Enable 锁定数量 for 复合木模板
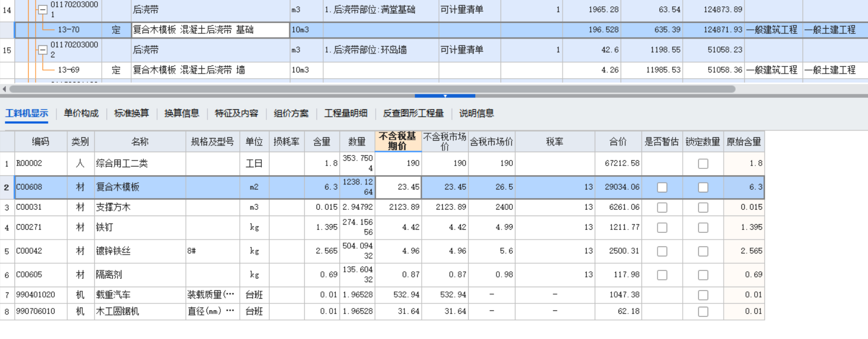 (703, 187)
